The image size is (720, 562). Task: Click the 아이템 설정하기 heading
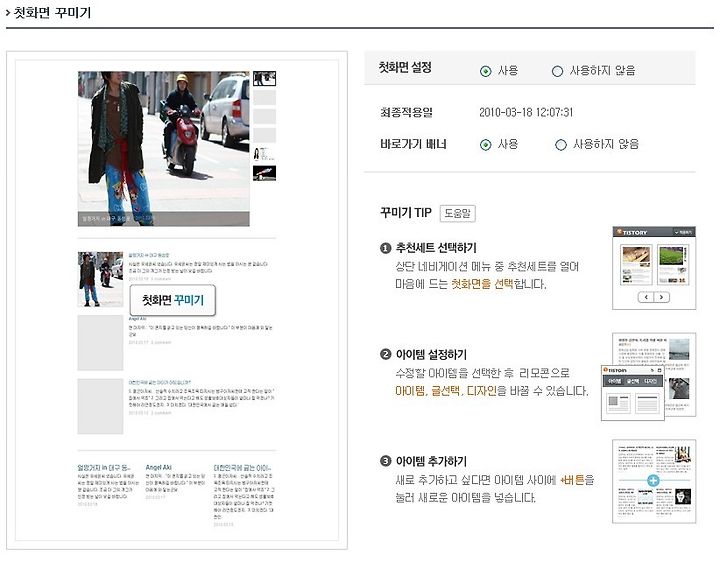[431, 354]
